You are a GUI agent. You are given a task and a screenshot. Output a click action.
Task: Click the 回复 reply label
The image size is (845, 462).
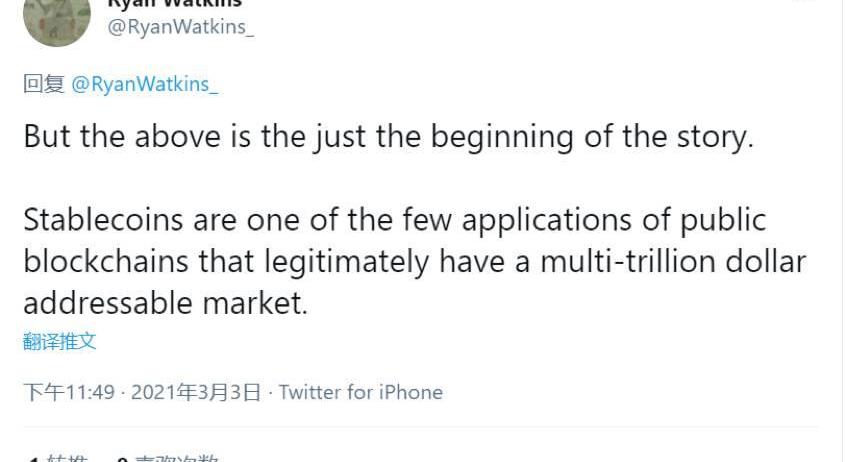pyautogui.click(x=44, y=84)
